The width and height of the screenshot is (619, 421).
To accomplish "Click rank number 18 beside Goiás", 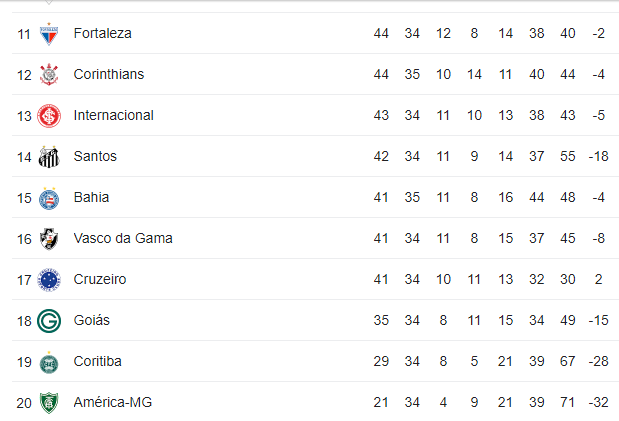I will pyautogui.click(x=24, y=321).
